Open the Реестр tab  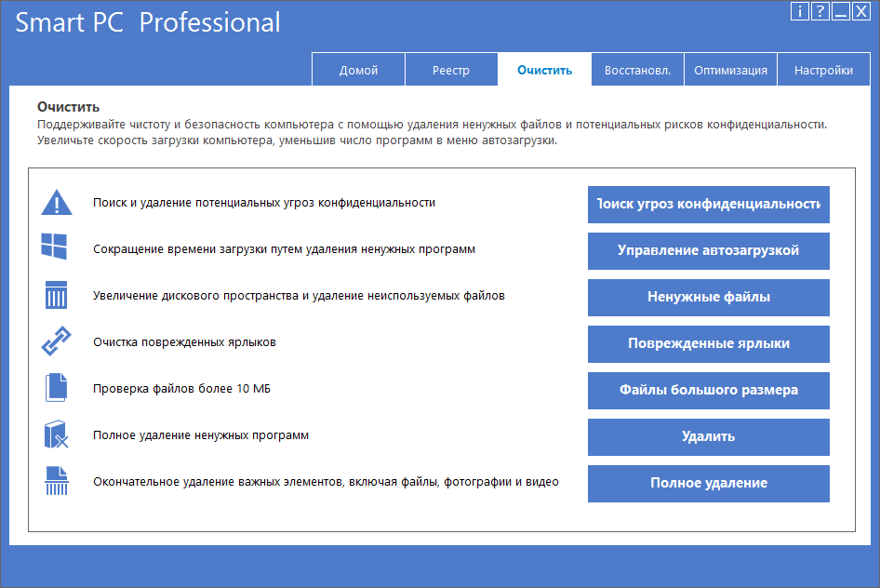pyautogui.click(x=451, y=70)
